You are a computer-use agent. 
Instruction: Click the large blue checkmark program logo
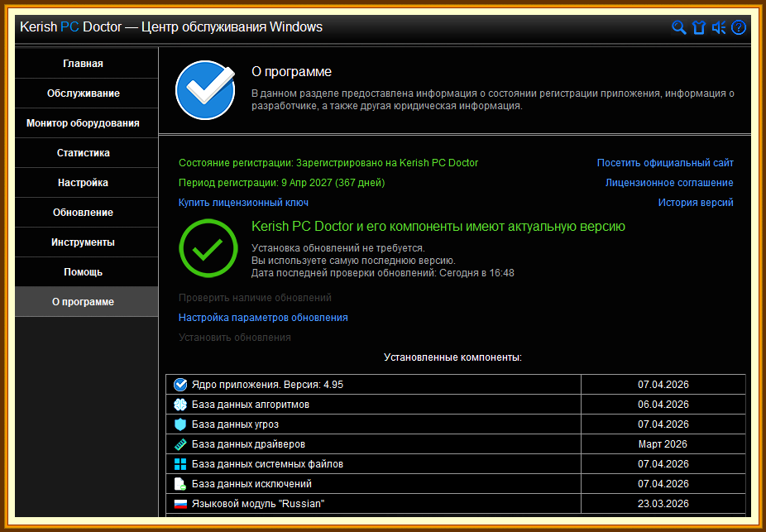[205, 90]
